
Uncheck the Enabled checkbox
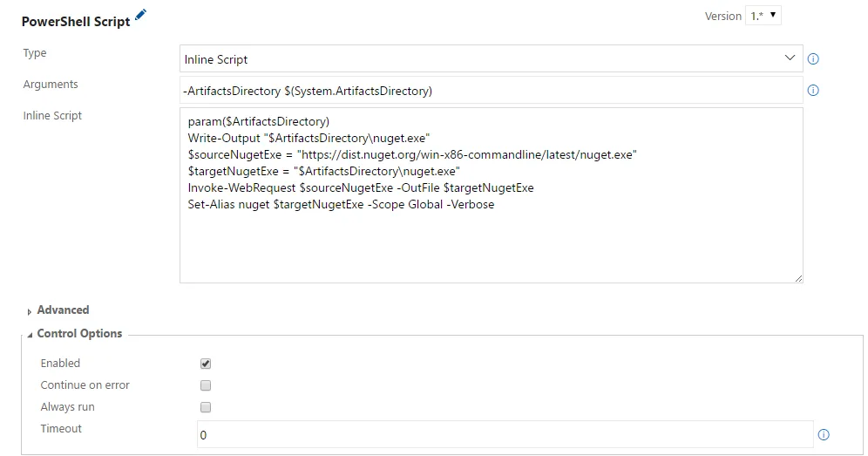[206, 364]
